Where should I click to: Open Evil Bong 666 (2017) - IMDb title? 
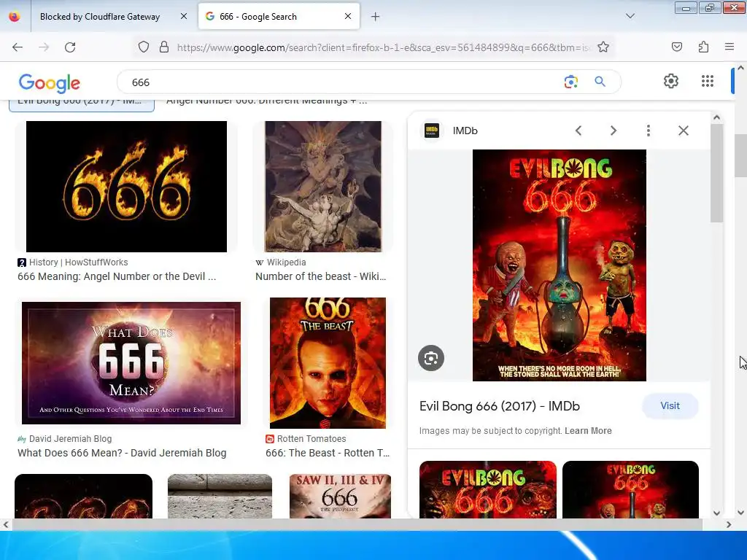pyautogui.click(x=499, y=406)
